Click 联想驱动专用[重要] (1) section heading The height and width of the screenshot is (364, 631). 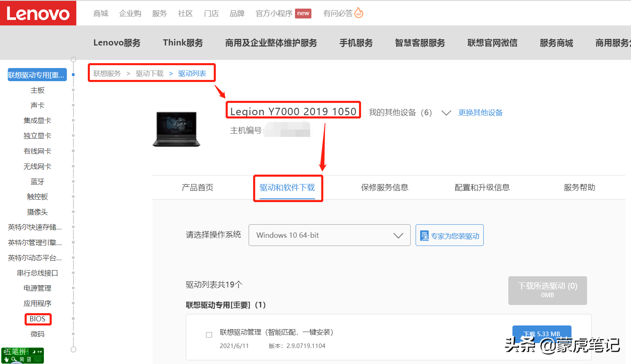pos(226,305)
